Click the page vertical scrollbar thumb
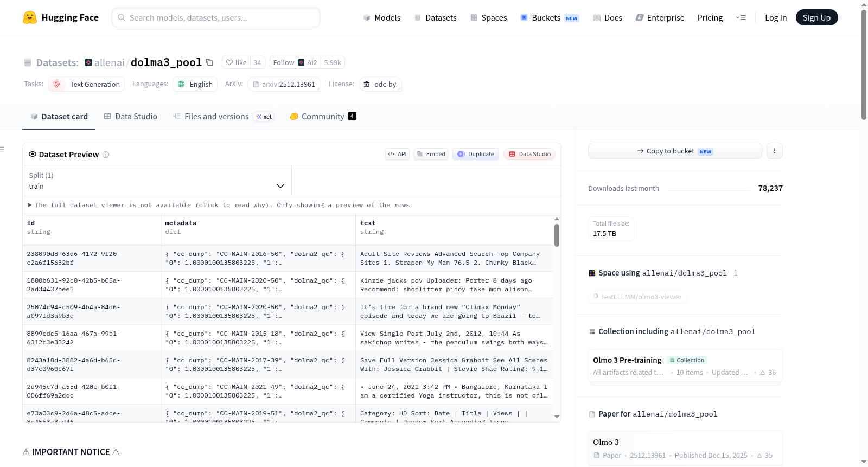868x467 pixels. point(864,65)
